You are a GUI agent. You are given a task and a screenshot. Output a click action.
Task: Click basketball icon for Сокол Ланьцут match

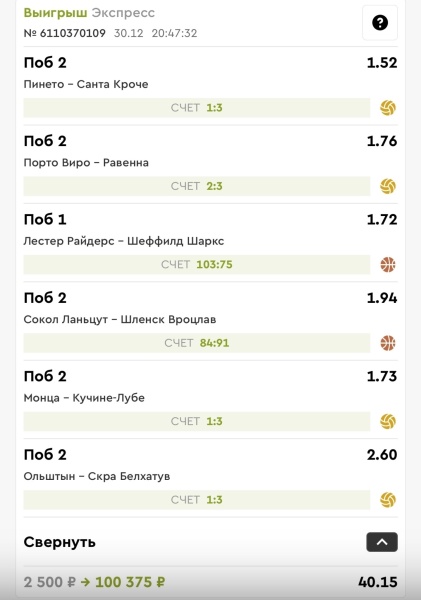[x=388, y=343]
